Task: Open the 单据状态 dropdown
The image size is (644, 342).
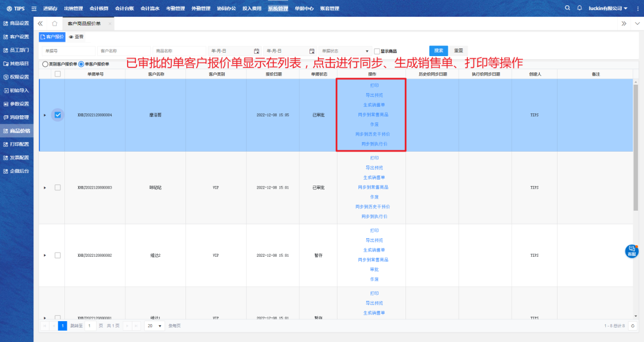Action: pyautogui.click(x=344, y=51)
